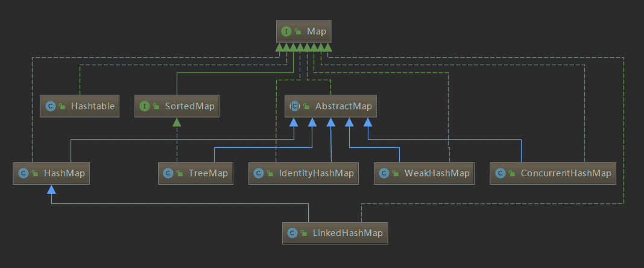Click the class icon on Hashtable node
644x268 pixels.
point(51,106)
